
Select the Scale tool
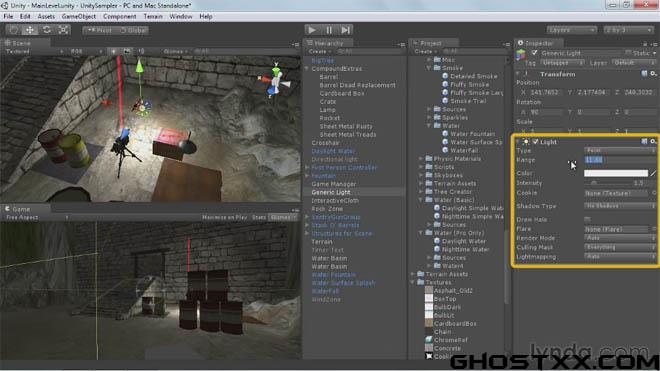pyautogui.click(x=64, y=30)
